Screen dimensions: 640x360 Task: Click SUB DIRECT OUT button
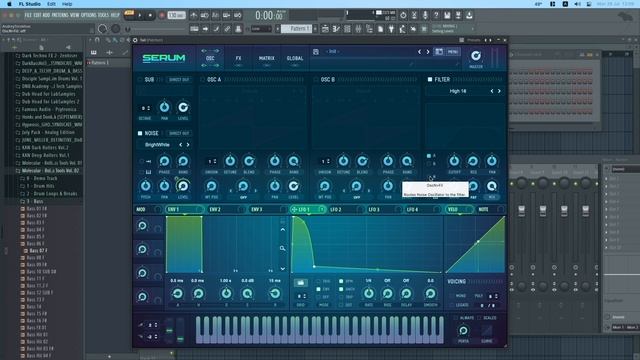[x=179, y=80]
